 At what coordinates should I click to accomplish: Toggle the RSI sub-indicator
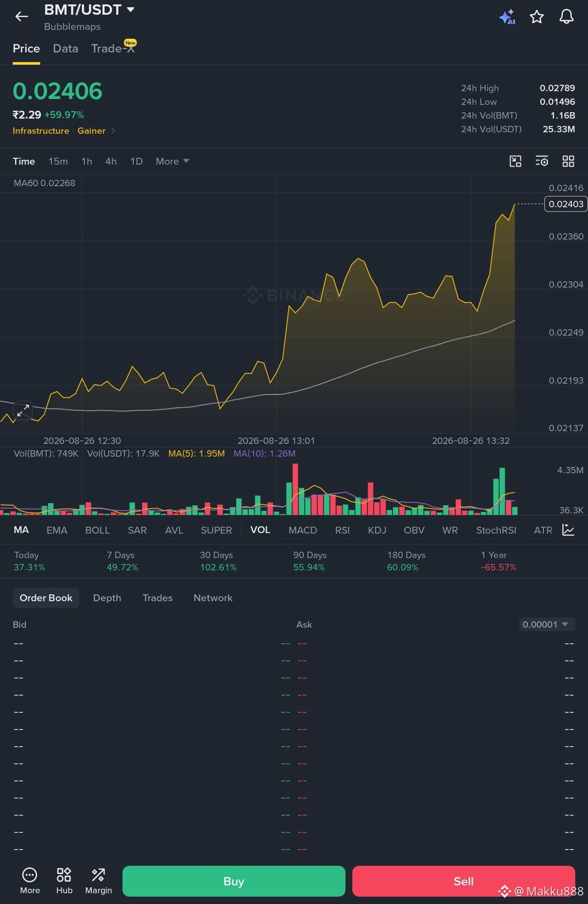tap(343, 530)
